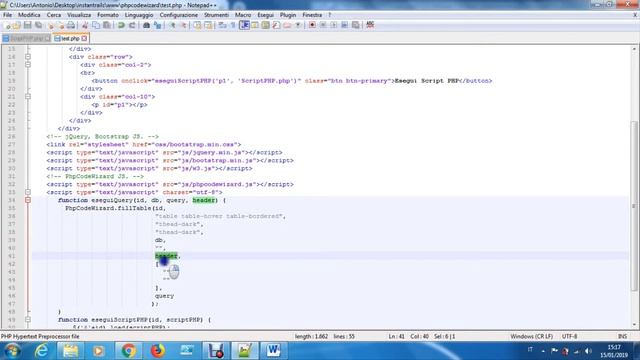Screen dimensions: 640x360
Task: Collapse the fold marker at line 21
Action: [28, 97]
